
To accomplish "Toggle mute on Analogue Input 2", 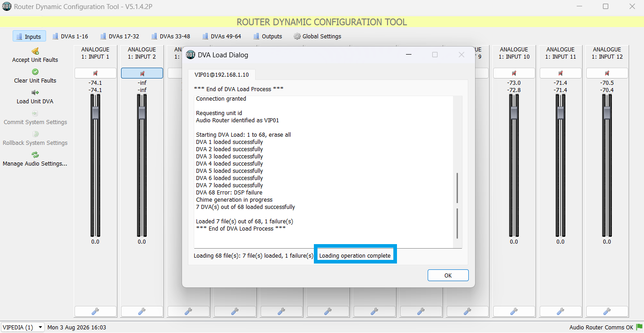I will [x=142, y=73].
